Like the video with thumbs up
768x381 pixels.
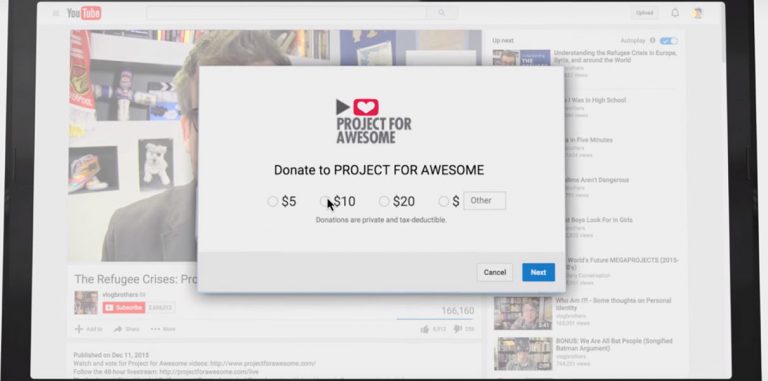(425, 329)
